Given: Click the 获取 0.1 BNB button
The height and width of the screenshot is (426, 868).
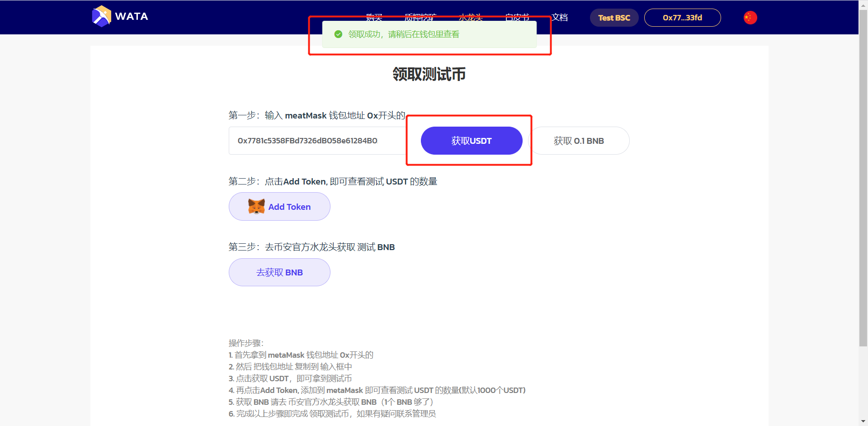Looking at the screenshot, I should tap(579, 141).
